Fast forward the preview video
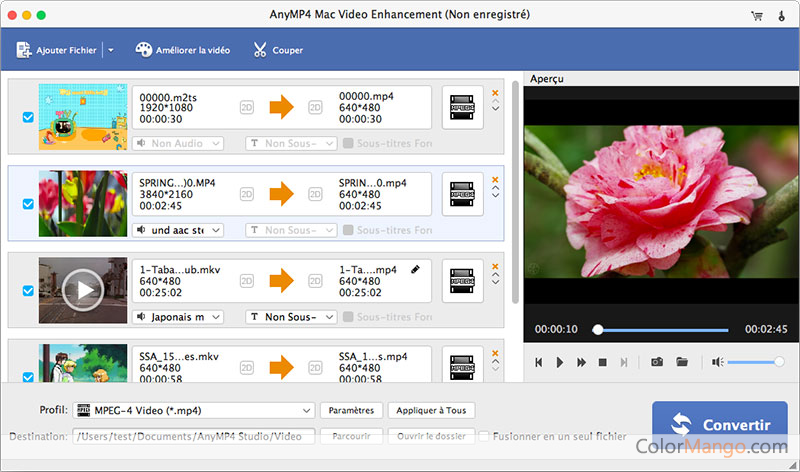 581,362
